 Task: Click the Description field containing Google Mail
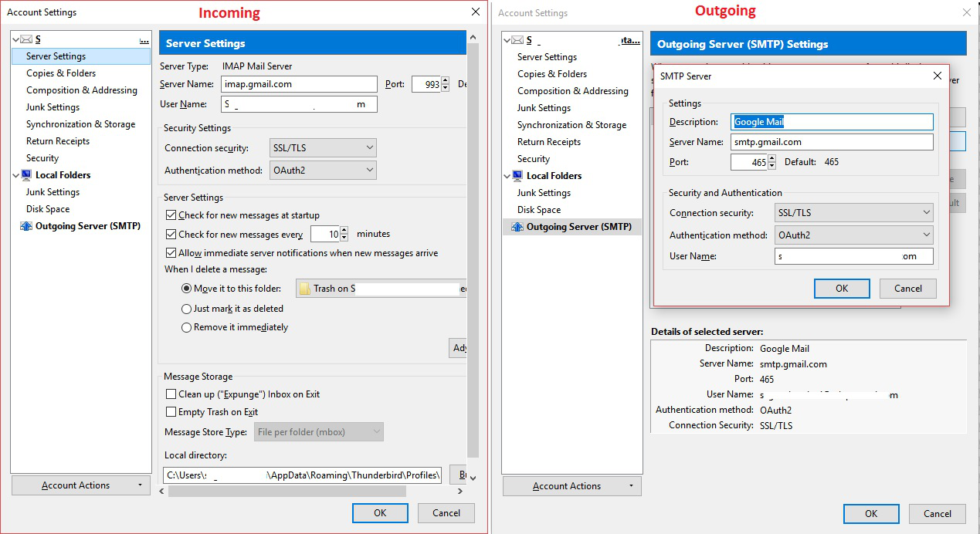832,122
